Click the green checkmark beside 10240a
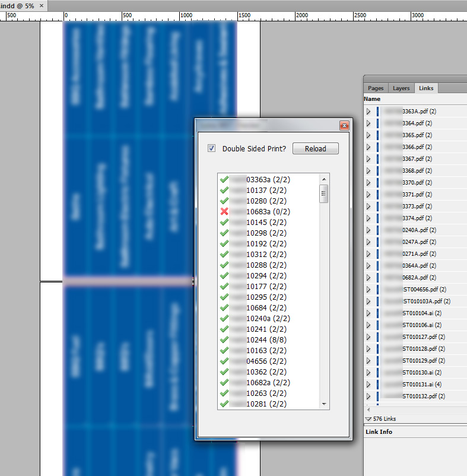 click(x=224, y=318)
